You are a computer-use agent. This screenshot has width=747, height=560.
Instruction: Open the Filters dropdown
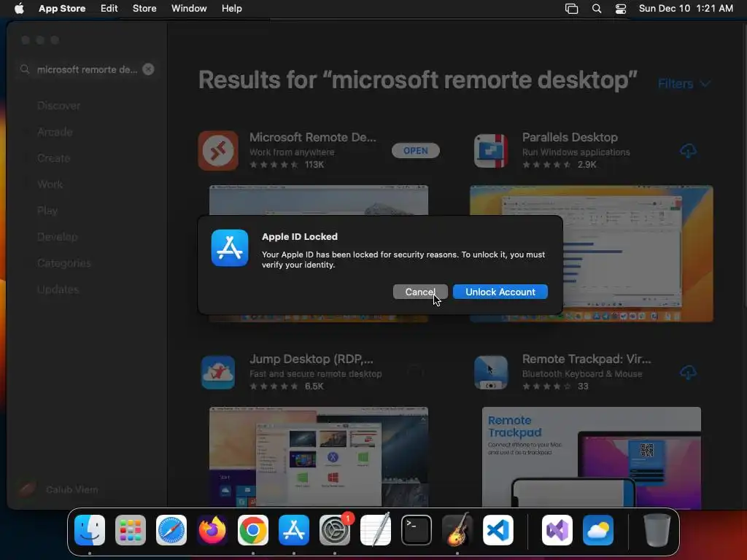tap(684, 84)
